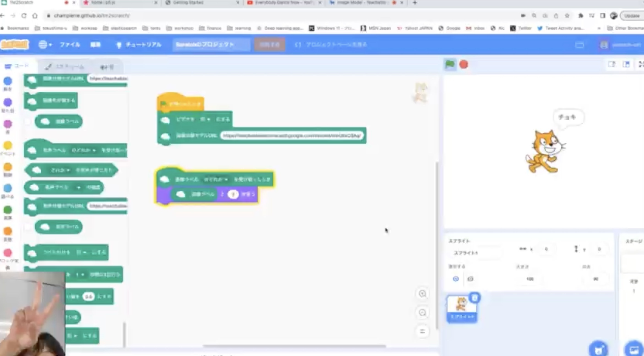
Task: Zoom in the code workspace
Action: tap(423, 294)
